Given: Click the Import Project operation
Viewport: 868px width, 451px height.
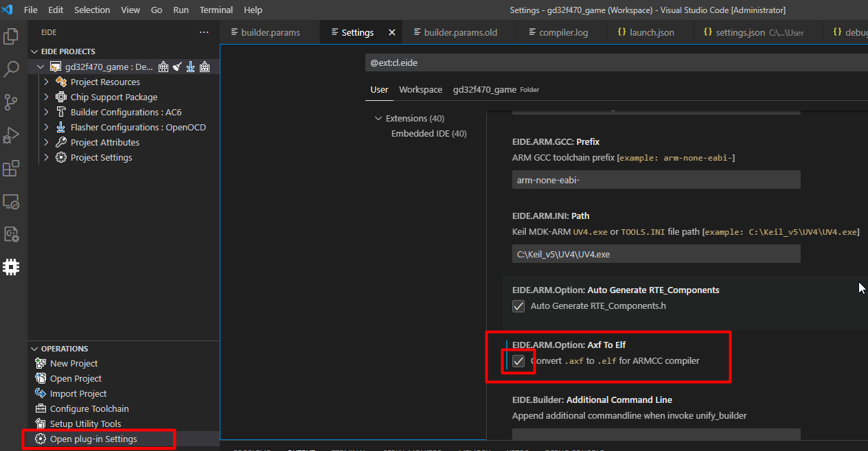Looking at the screenshot, I should [x=78, y=393].
